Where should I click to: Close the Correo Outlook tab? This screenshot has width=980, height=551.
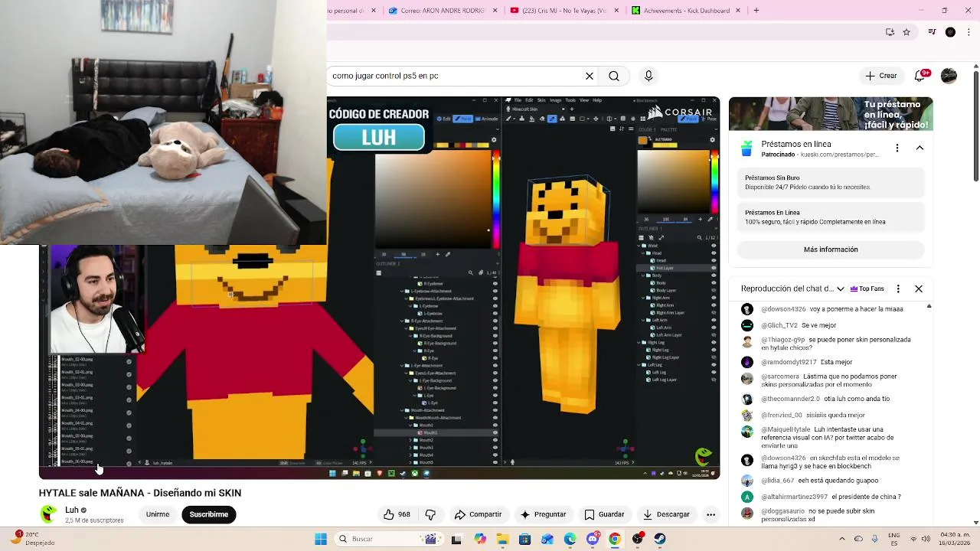click(x=495, y=11)
